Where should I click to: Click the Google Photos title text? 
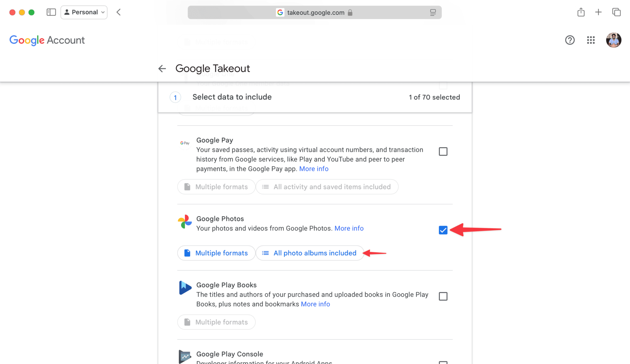pos(220,219)
